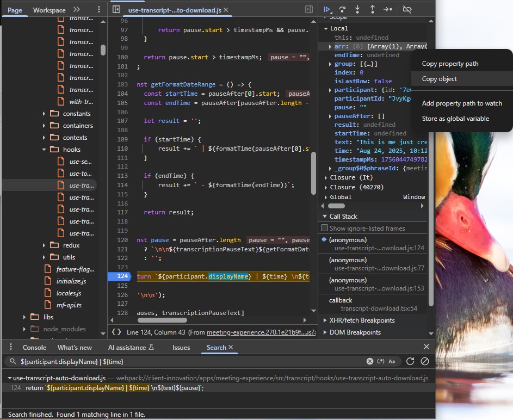Step into next function call
The height and width of the screenshot is (420, 513).
coord(357,9)
